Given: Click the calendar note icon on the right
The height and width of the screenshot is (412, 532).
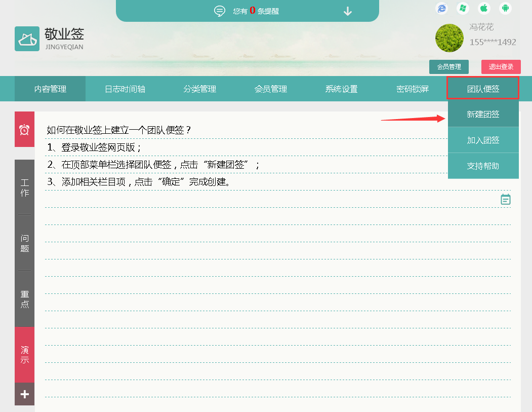Looking at the screenshot, I should pyautogui.click(x=506, y=199).
